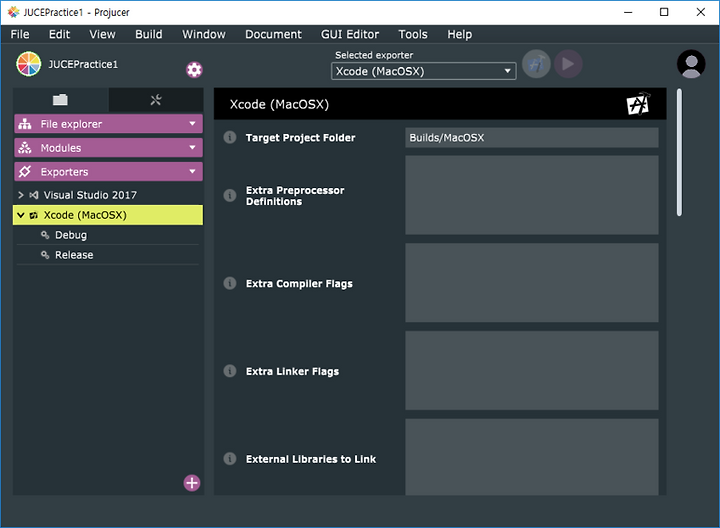Click the JUCEPractice1 project name

[x=83, y=64]
